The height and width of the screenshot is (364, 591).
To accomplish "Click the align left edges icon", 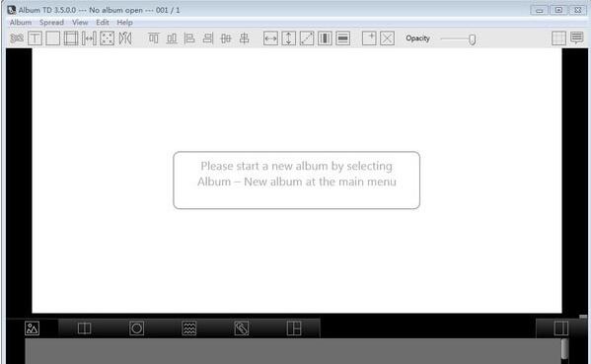I will 189,38.
